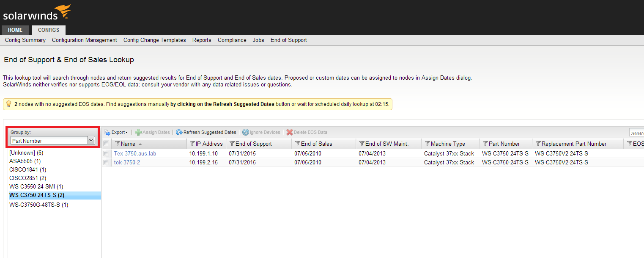Open the Group by Part Number dropdown
644x258 pixels.
[x=91, y=141]
